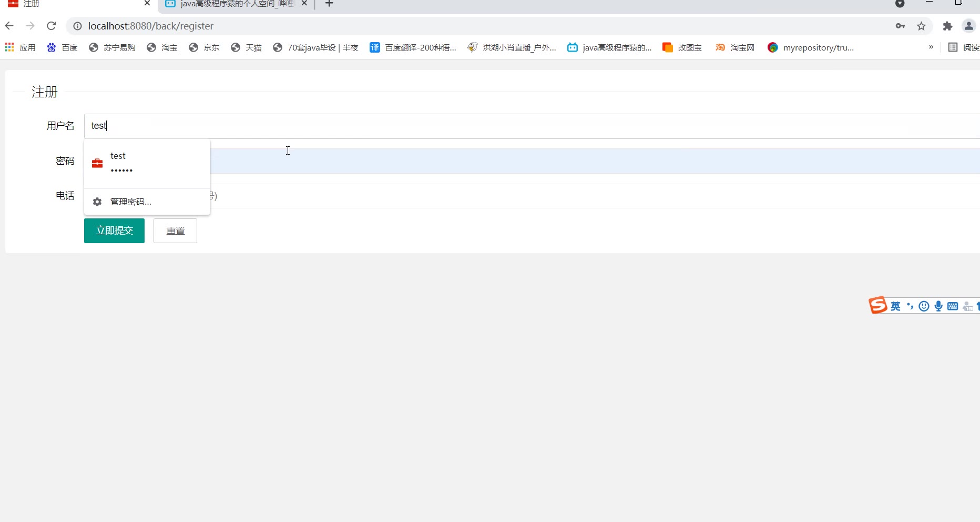Open Sogou account/skin icon

[967, 306]
